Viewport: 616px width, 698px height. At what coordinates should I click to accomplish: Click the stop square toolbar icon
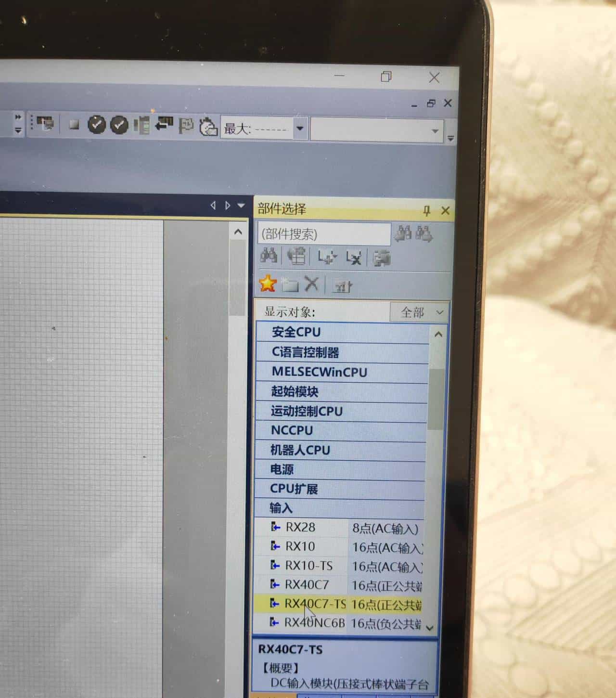(x=74, y=125)
